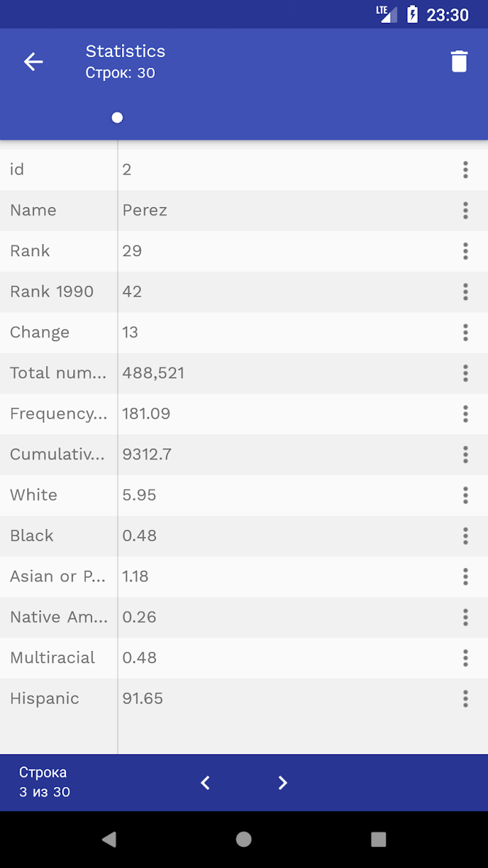Viewport: 488px width, 868px height.
Task: Open three-dot menu for Change row
Action: click(465, 332)
